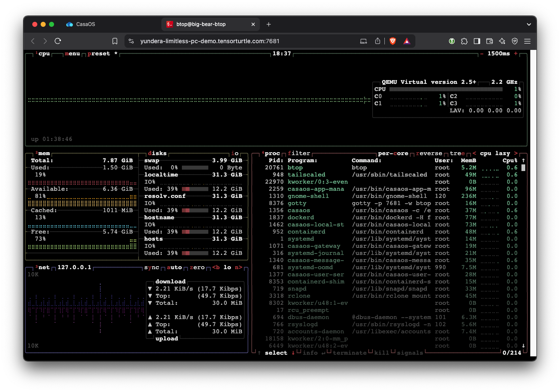Open the Brave Shields lion icon

click(x=393, y=41)
